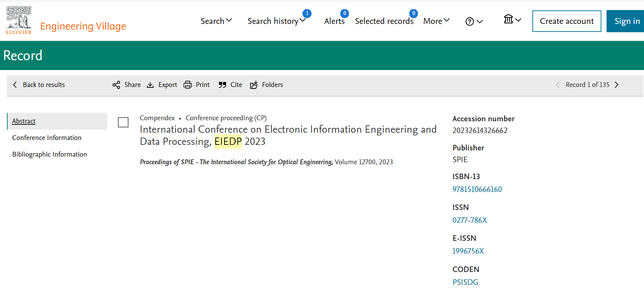Click the Create account button
The width and height of the screenshot is (644, 298).
click(x=567, y=21)
